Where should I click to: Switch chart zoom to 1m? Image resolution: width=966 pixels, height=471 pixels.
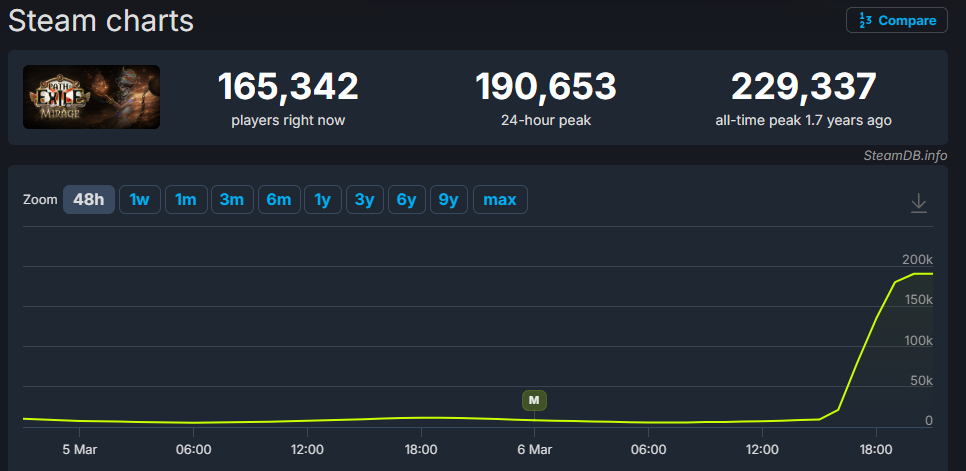[x=186, y=199]
